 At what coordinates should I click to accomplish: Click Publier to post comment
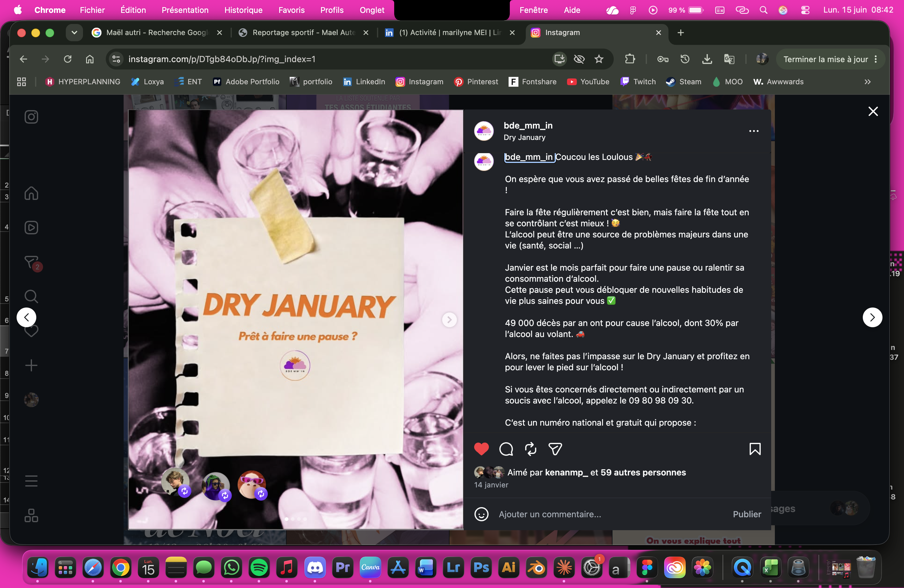tap(747, 514)
